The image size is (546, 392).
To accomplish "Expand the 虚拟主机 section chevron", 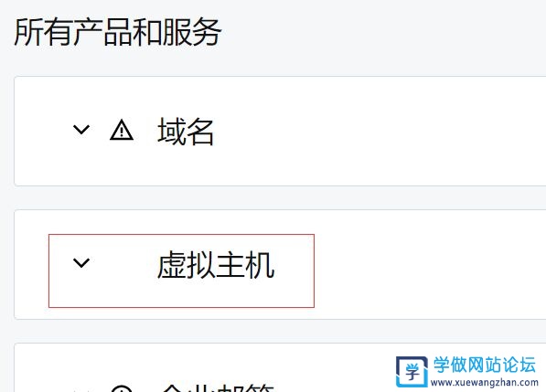I will point(81,262).
